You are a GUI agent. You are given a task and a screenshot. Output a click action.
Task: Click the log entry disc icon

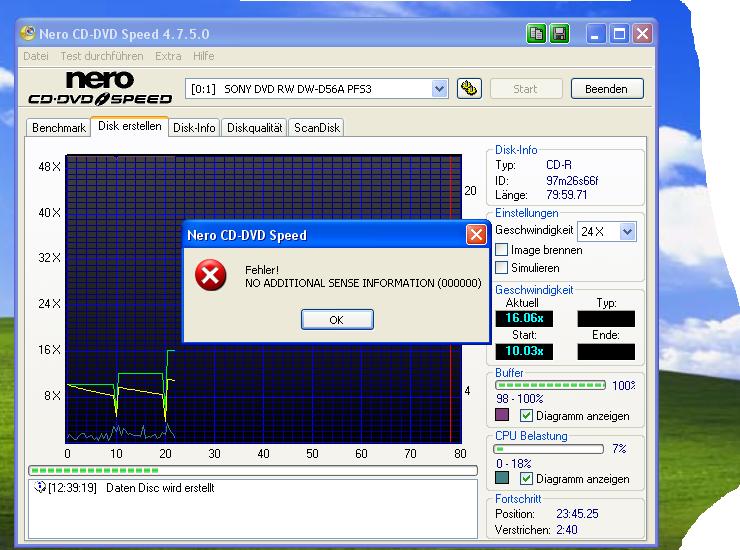pos(40,487)
